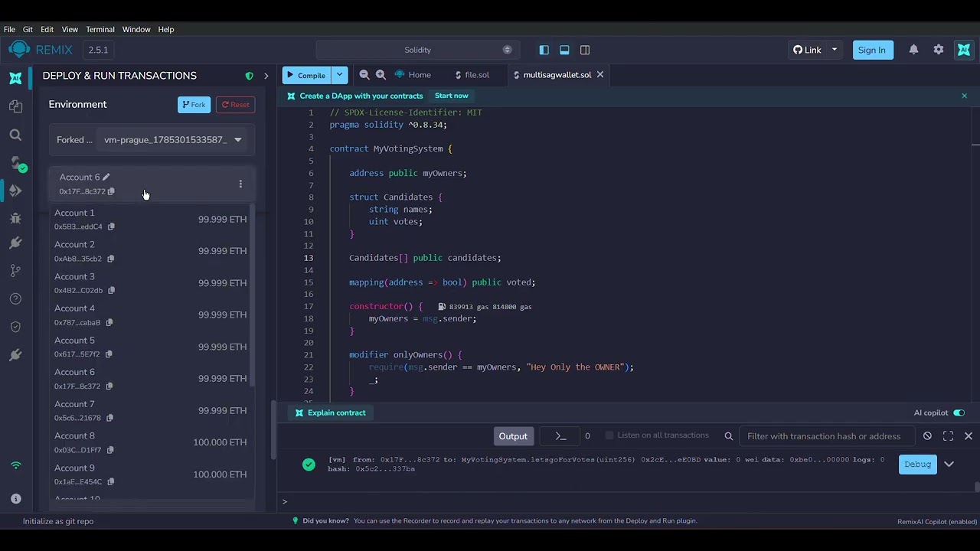Open the vm-prague environment dropdown
The width and height of the screenshot is (980, 551).
click(172, 140)
